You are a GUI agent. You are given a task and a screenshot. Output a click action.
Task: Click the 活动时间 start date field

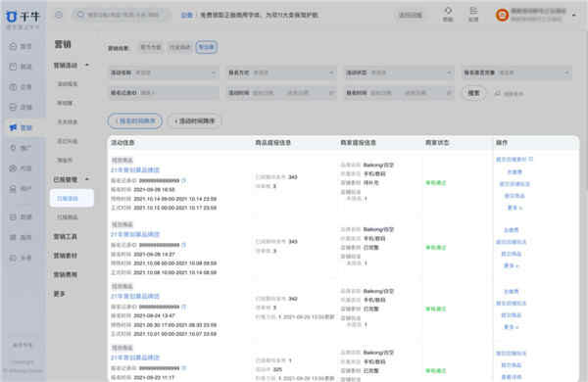[263, 93]
